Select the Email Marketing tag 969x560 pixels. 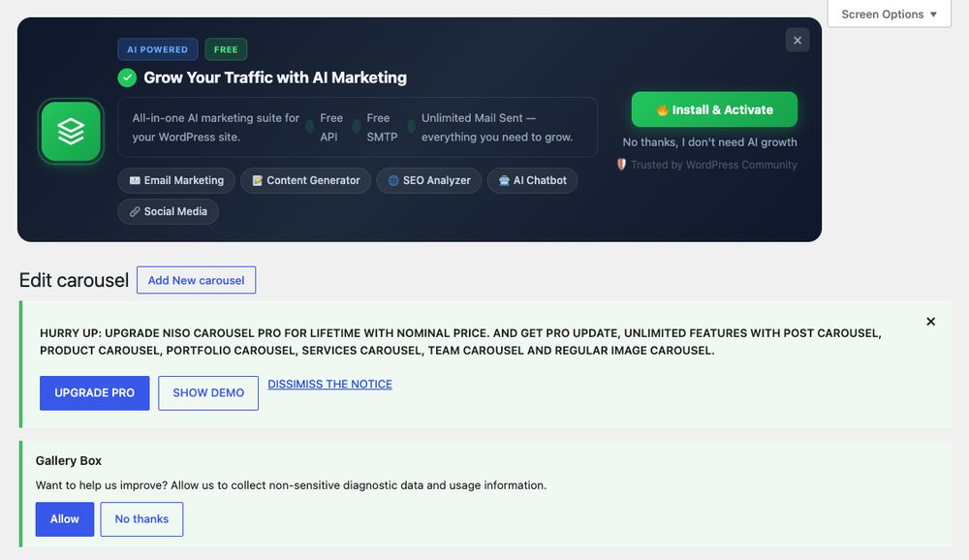[176, 180]
